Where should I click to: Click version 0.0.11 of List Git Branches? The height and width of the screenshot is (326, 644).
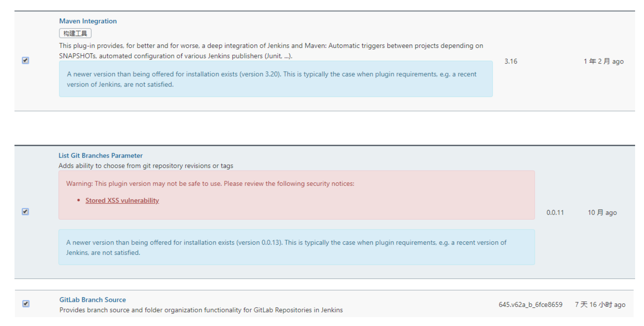tap(555, 213)
